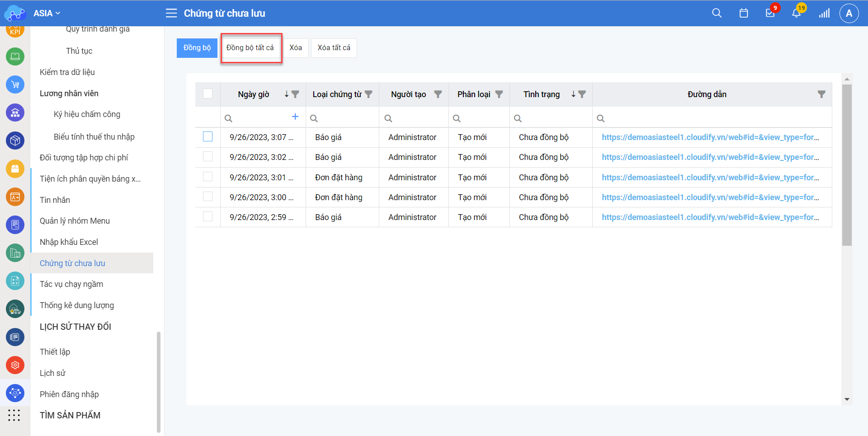Open the calendar icon in top bar
Image resolution: width=868 pixels, height=436 pixels.
744,13
